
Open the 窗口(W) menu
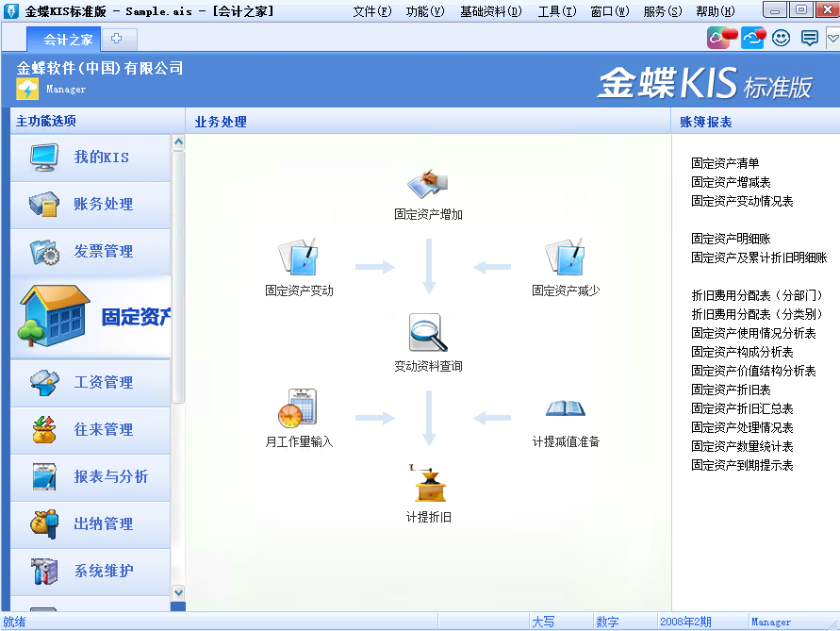tap(610, 11)
